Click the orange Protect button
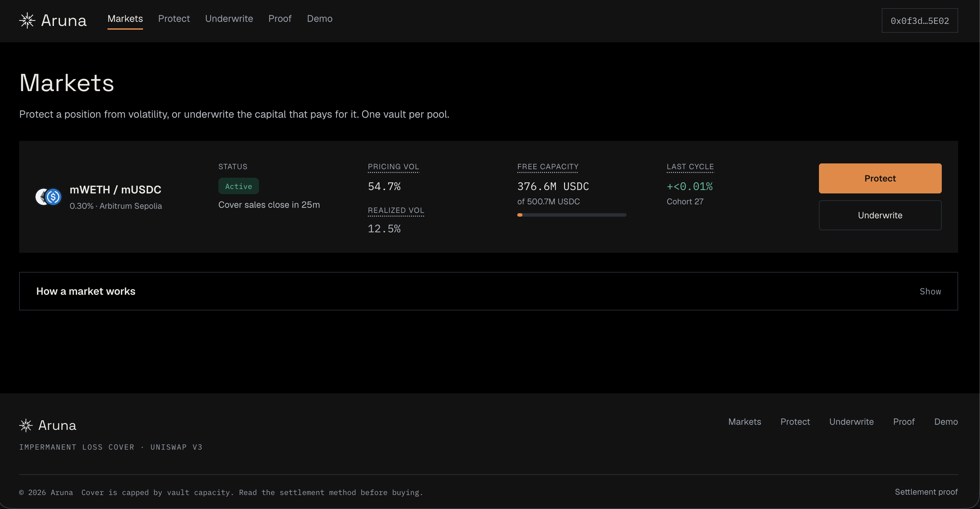Screen dimensions: 980x509 click(880, 178)
